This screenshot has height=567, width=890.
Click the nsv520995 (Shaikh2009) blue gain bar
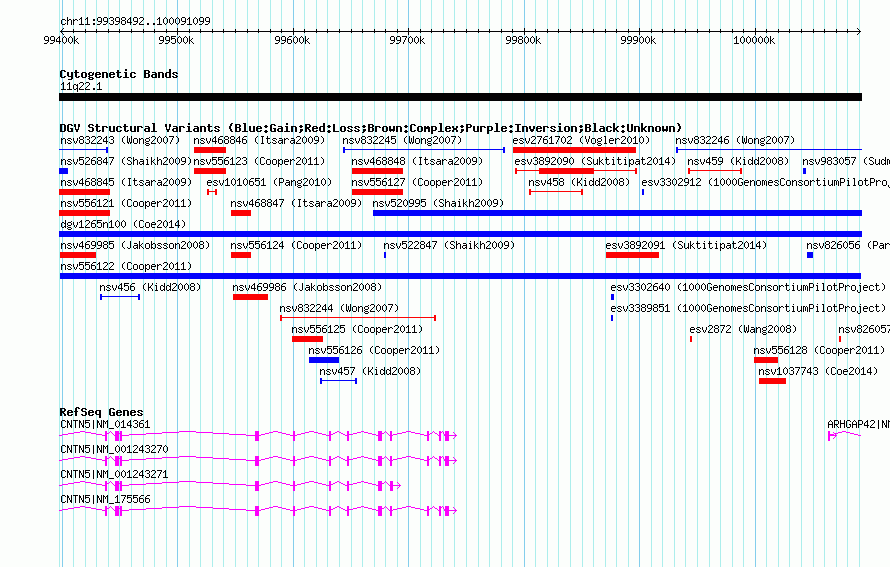tap(617, 213)
